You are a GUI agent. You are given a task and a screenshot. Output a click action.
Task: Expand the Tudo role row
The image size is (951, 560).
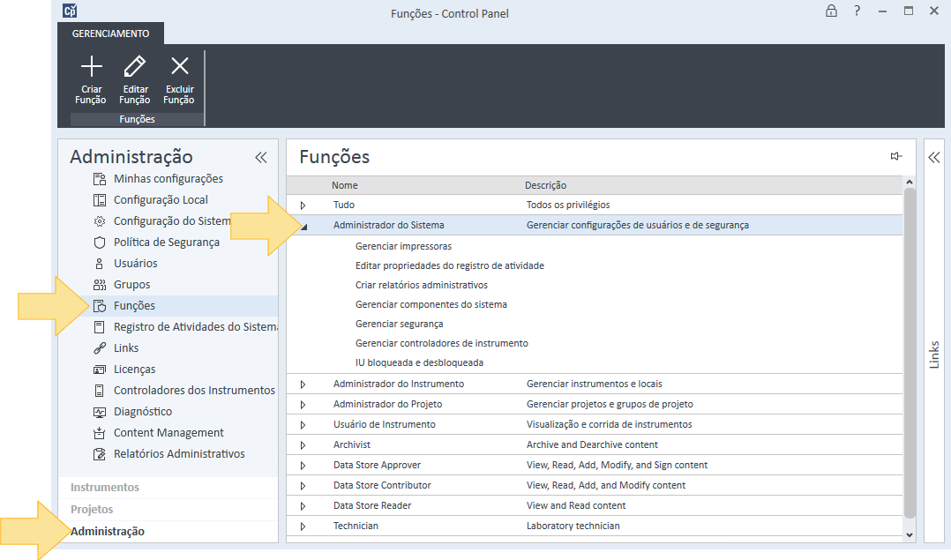click(x=303, y=205)
